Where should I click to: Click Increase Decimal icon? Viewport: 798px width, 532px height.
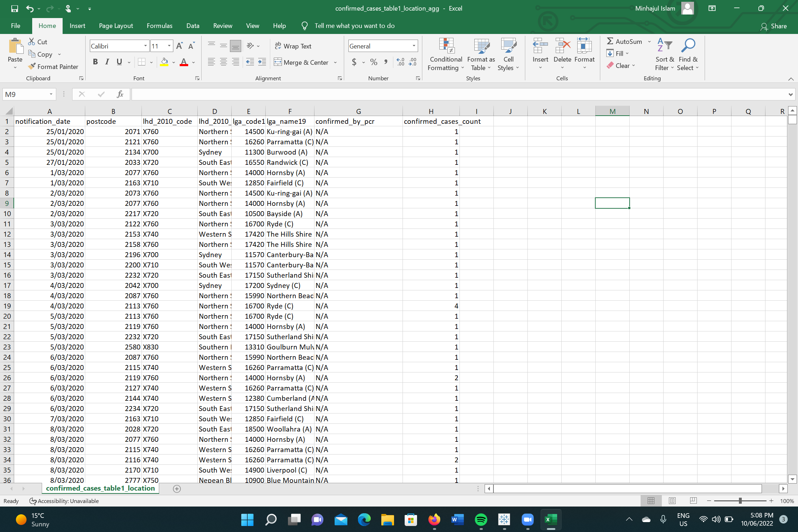tap(401, 62)
